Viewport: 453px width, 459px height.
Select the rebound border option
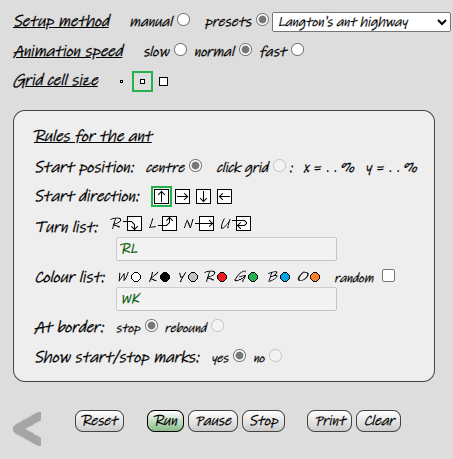[x=217, y=326]
